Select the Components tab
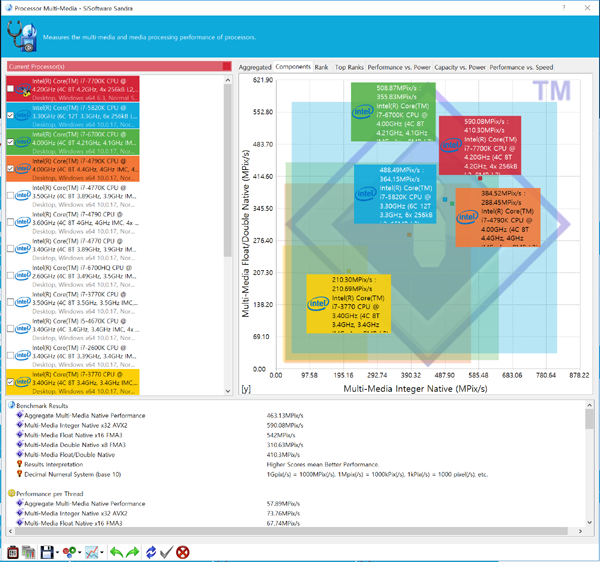 tap(293, 67)
